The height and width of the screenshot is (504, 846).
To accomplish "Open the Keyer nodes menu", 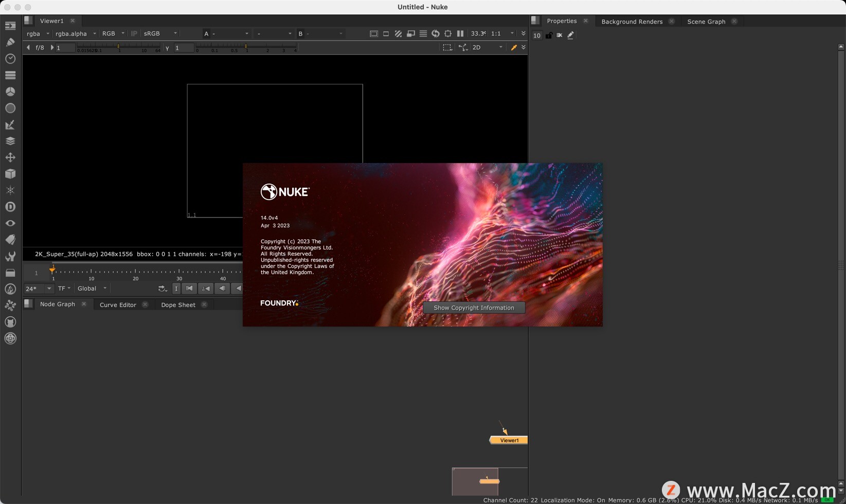I will click(x=10, y=124).
